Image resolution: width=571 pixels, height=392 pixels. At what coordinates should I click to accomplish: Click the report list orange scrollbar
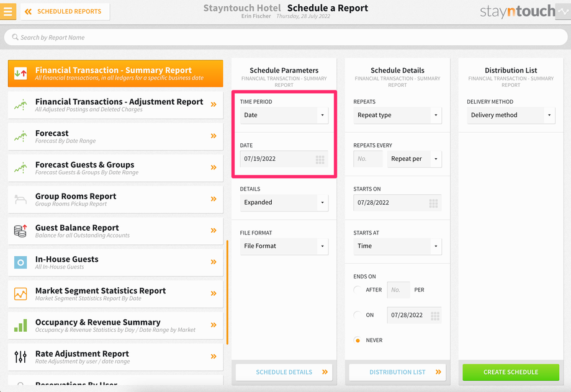point(227,292)
